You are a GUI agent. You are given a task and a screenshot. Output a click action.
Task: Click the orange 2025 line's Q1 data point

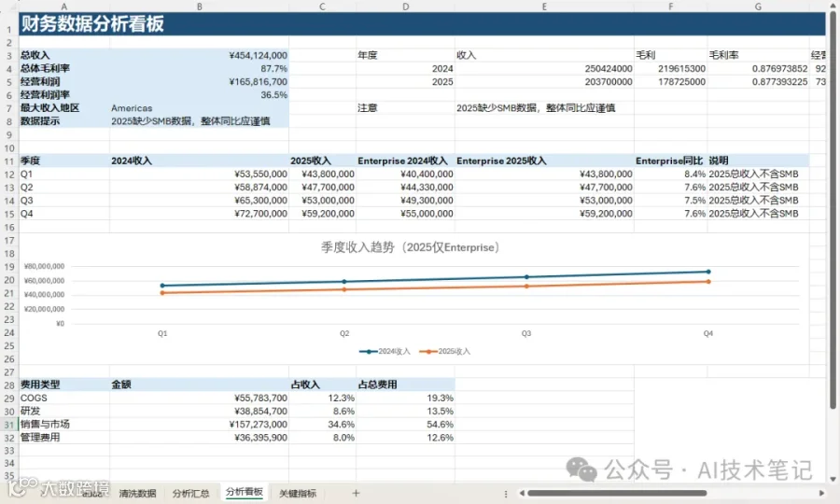click(x=162, y=293)
